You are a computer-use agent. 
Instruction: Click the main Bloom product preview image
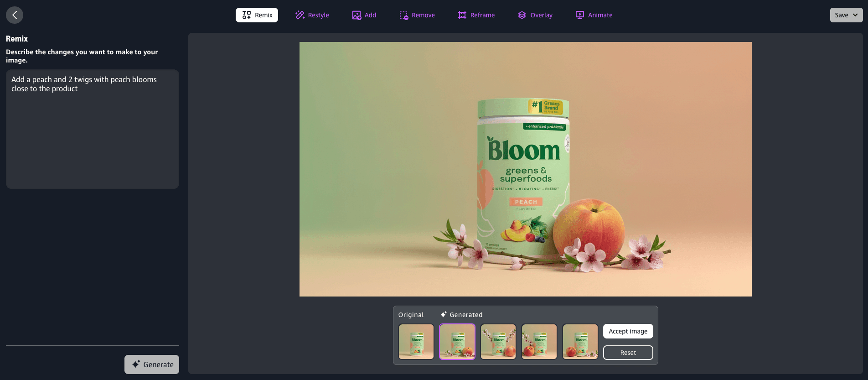coord(526,169)
